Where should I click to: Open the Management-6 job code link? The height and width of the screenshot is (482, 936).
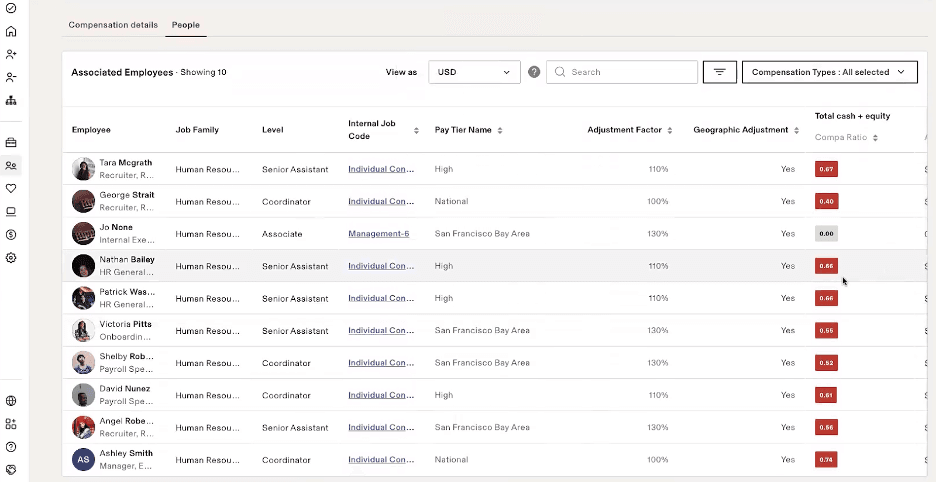[x=379, y=234]
